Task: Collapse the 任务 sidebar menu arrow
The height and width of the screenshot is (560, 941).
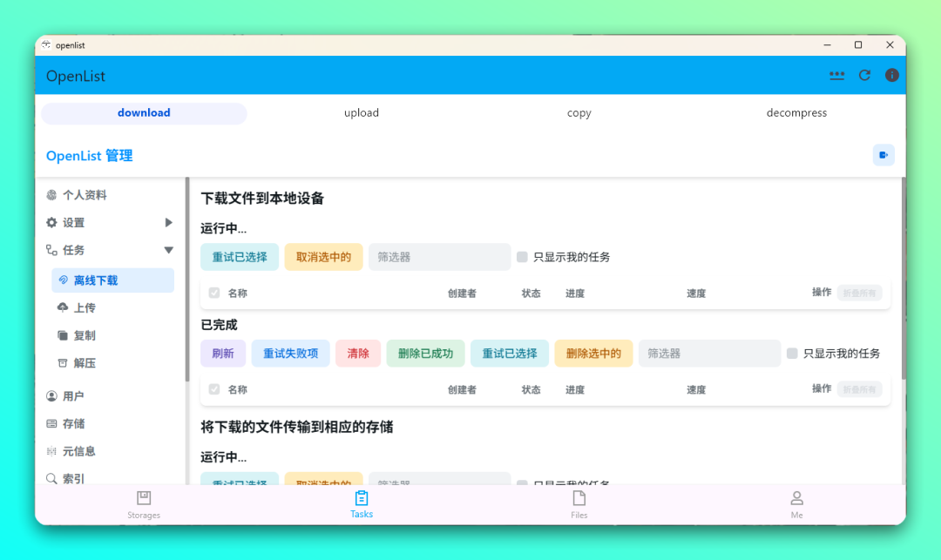Action: (x=169, y=250)
